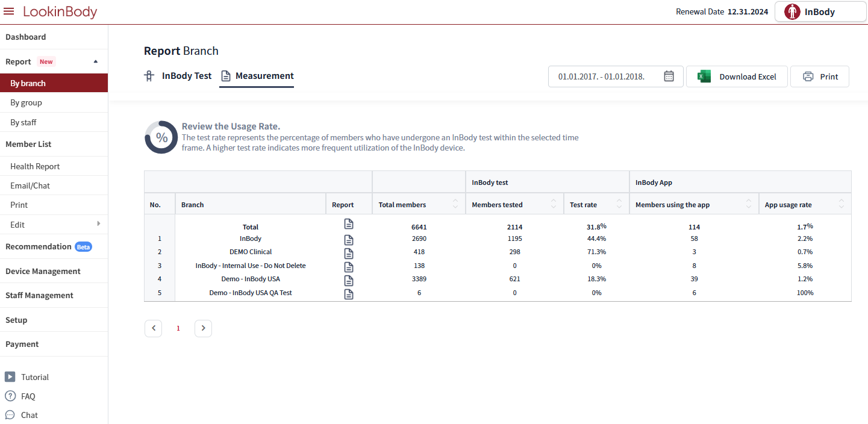
Task: Click page number 1 in pagination
Action: pyautogui.click(x=178, y=328)
